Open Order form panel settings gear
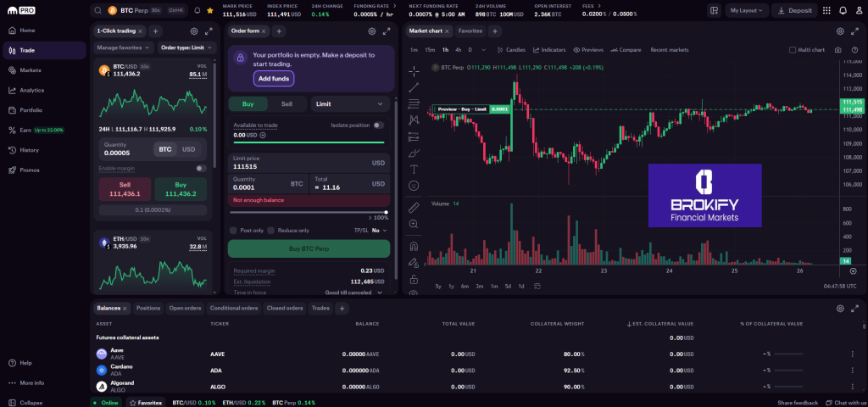The width and height of the screenshot is (868, 407). point(371,31)
